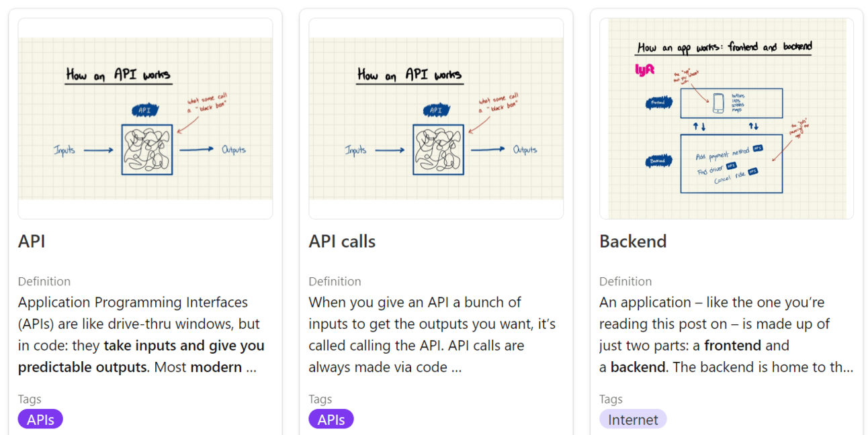The height and width of the screenshot is (435, 868).
Task: Click the 'Definition' label on API card
Action: coord(44,281)
